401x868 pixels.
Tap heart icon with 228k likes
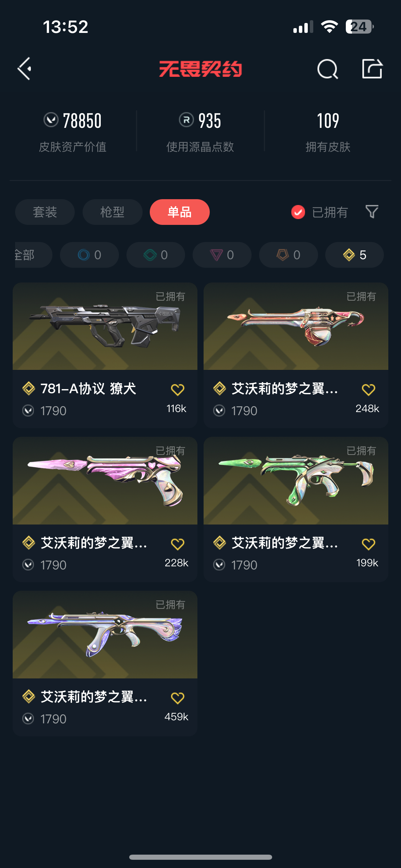[x=178, y=544]
